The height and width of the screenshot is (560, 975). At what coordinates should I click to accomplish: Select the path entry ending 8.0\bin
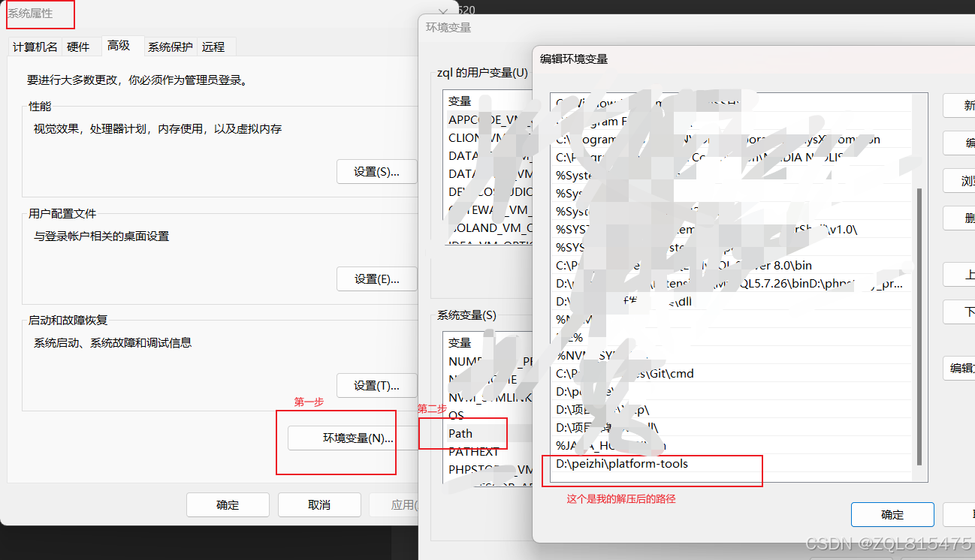click(x=732, y=266)
